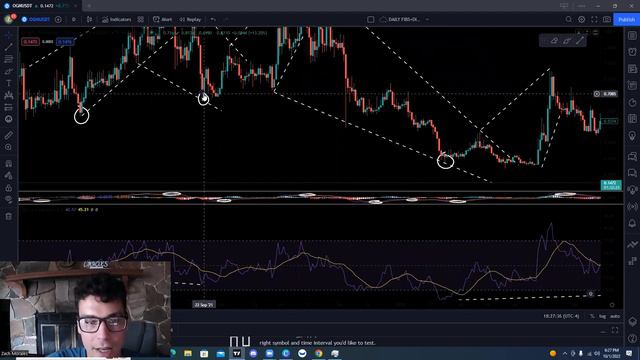
Task: Open the help center question icon
Action: (x=632, y=338)
